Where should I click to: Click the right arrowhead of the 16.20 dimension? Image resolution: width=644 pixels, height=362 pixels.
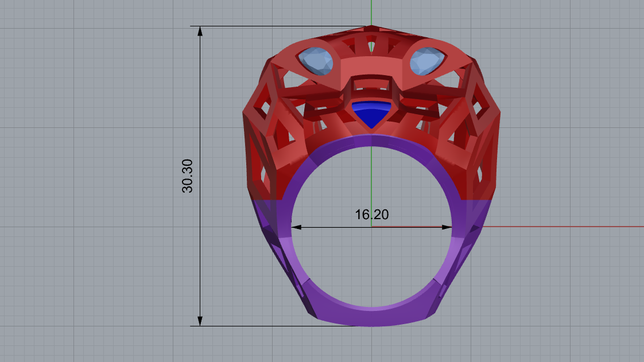(447, 227)
